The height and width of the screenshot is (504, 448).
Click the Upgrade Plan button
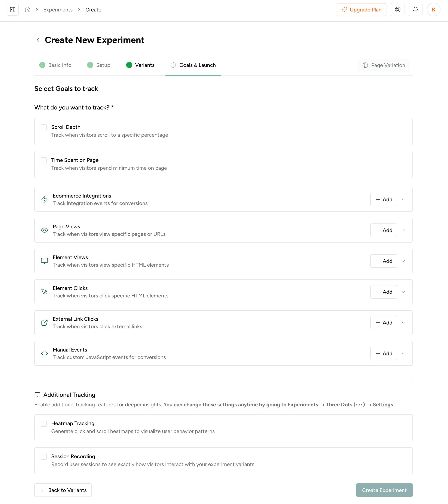pos(361,10)
